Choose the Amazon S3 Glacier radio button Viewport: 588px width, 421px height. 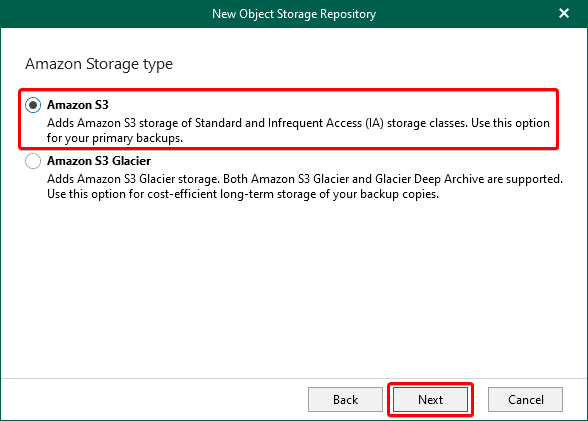33,161
